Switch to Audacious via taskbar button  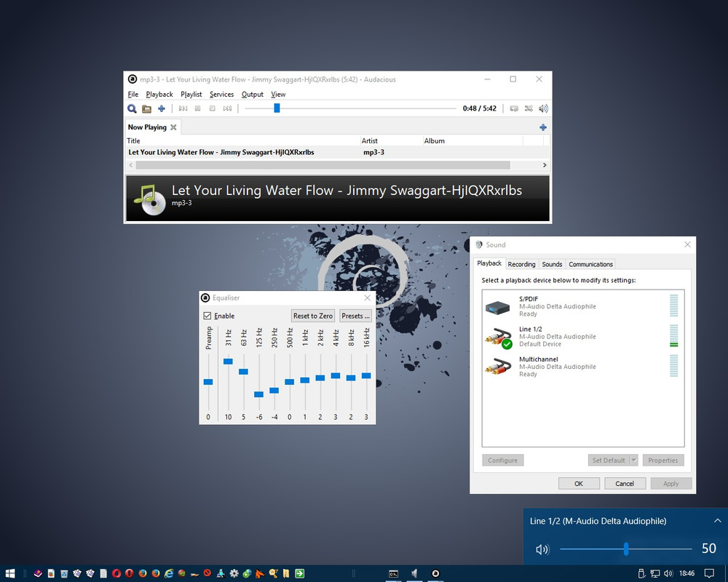point(435,574)
